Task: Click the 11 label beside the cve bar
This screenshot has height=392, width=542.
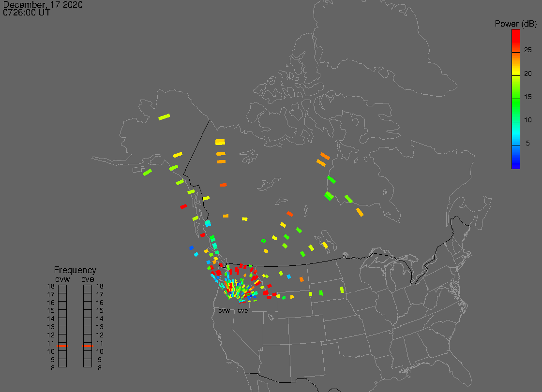Action: (x=100, y=343)
